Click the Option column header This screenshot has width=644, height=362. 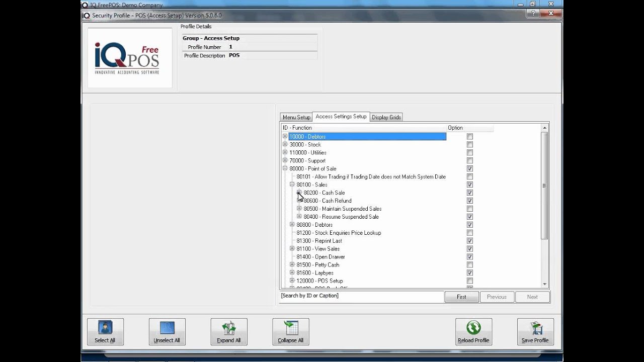[x=470, y=128]
